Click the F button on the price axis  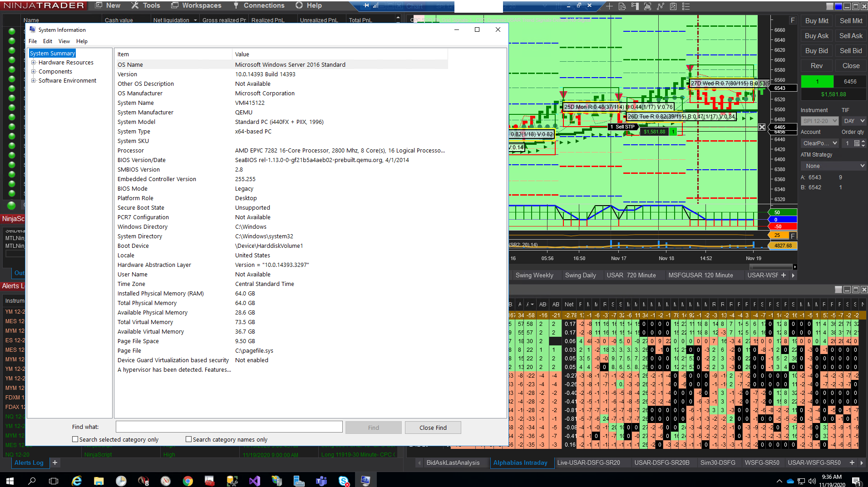793,20
